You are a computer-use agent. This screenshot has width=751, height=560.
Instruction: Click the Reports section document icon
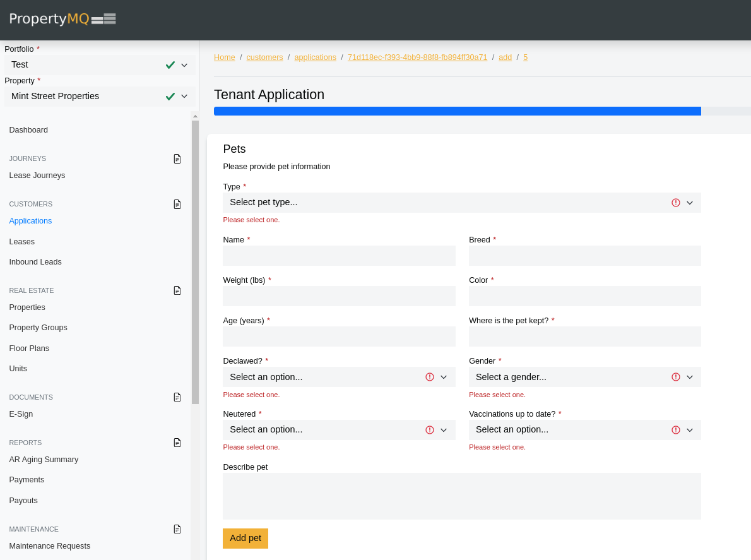[177, 443]
